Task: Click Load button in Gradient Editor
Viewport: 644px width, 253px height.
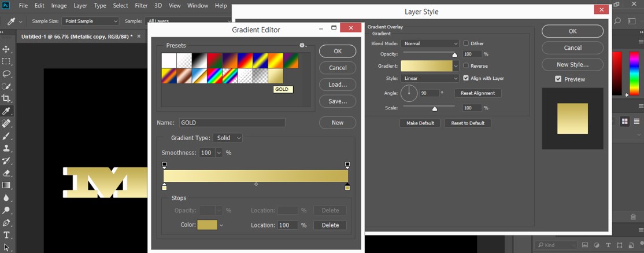Action: (x=338, y=85)
